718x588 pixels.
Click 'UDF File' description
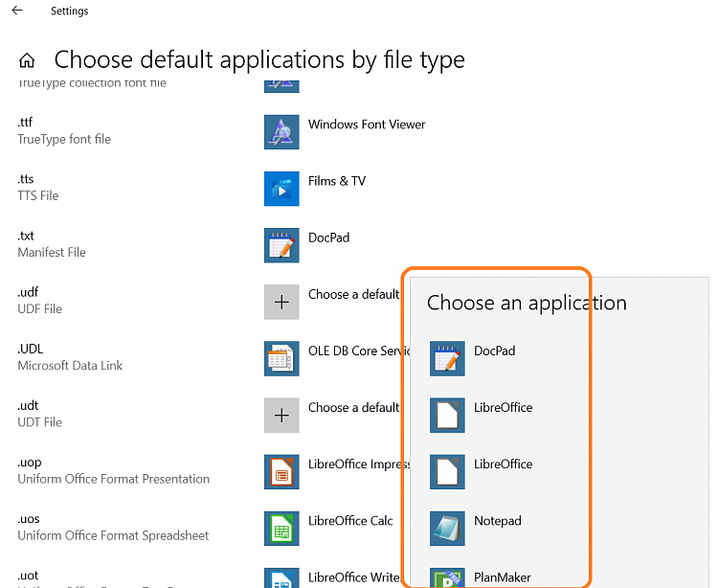point(40,309)
